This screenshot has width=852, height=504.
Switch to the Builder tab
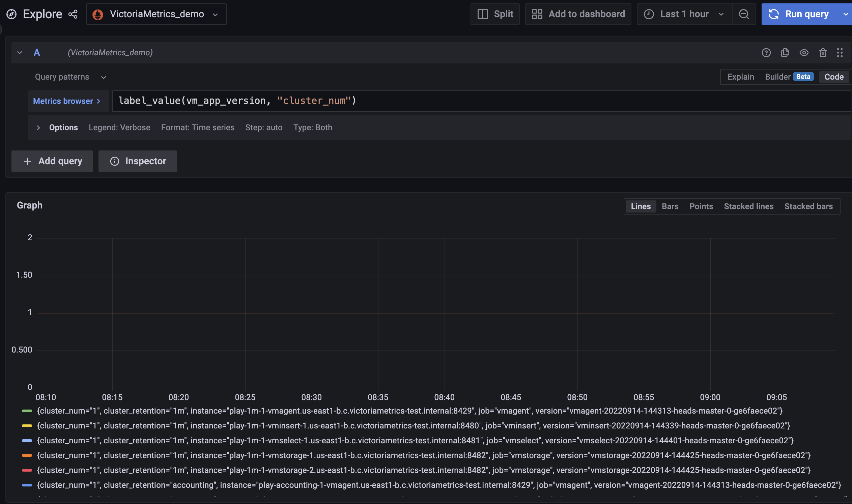point(778,77)
